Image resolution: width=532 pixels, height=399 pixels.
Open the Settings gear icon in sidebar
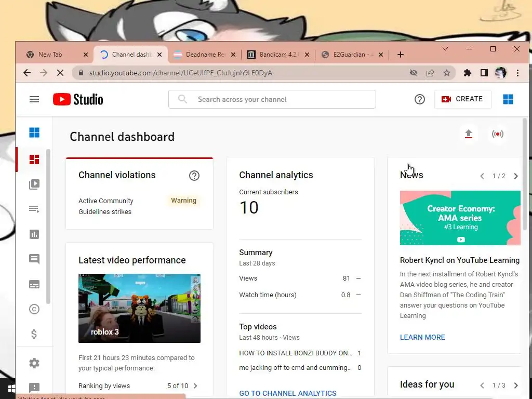[34, 363]
